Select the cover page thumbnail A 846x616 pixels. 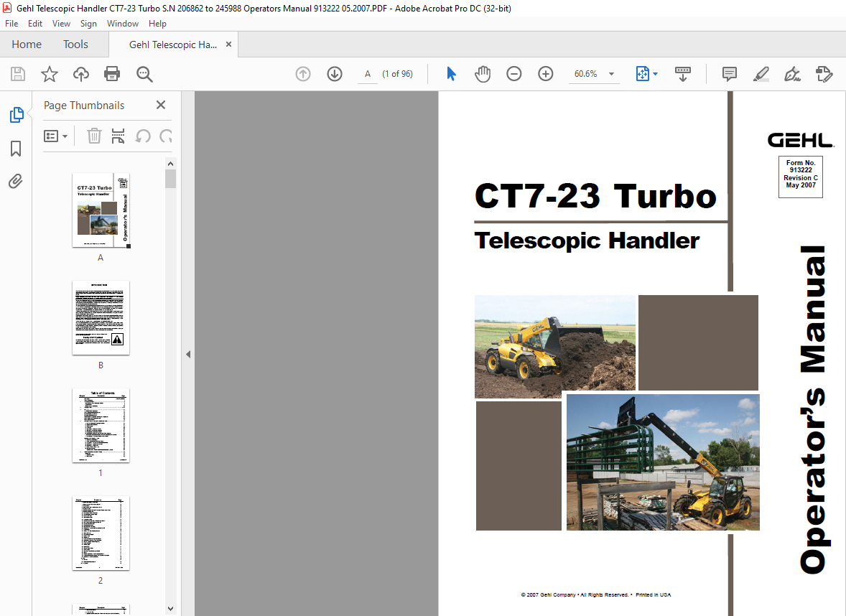pyautogui.click(x=101, y=210)
